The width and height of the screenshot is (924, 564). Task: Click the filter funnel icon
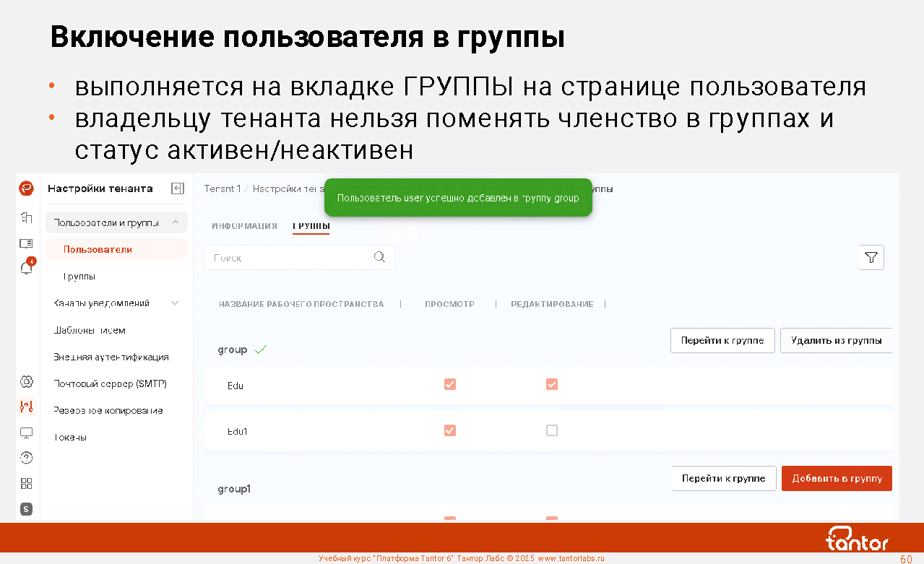[x=871, y=257]
